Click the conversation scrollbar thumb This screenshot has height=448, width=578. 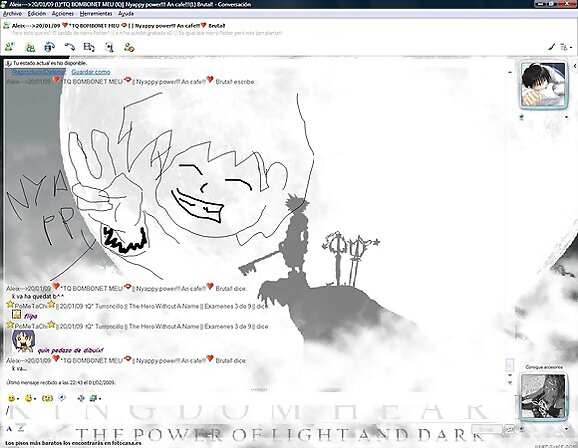point(510,365)
